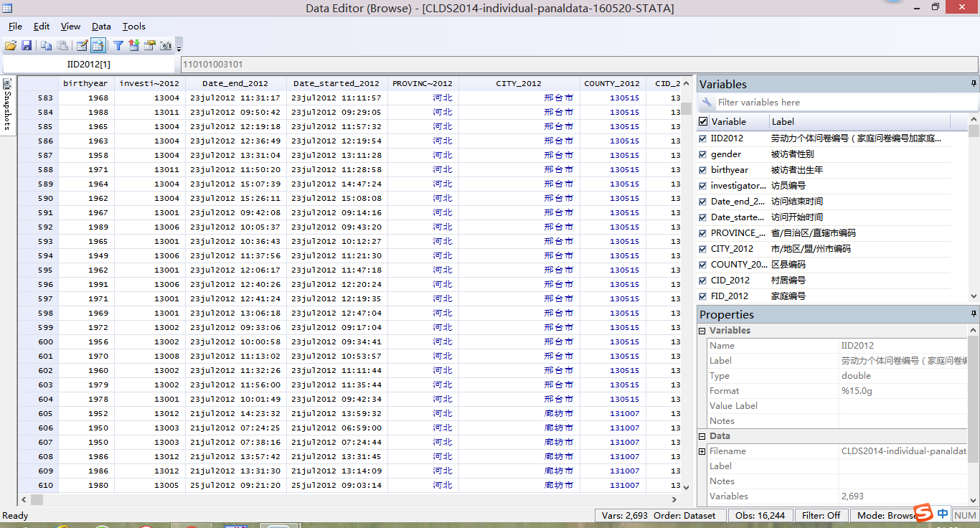Click the Snapshots camera icon
This screenshot has width=980, height=528.
click(x=166, y=45)
